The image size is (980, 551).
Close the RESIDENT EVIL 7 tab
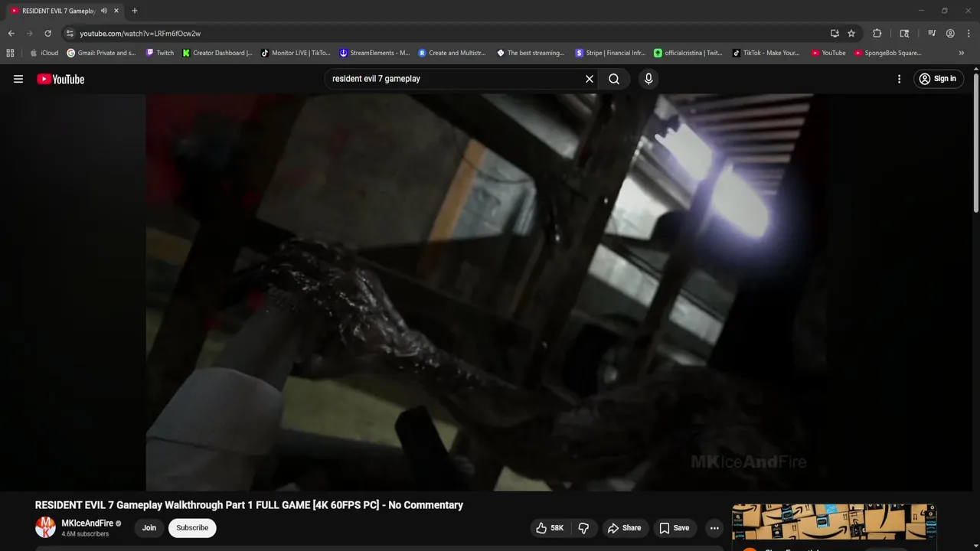[x=116, y=11]
